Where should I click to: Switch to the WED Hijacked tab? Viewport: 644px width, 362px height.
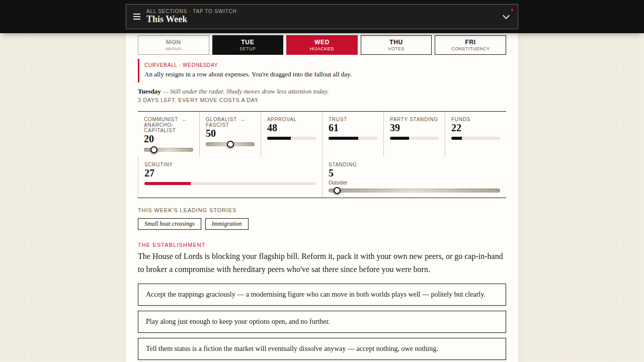pyautogui.click(x=322, y=45)
